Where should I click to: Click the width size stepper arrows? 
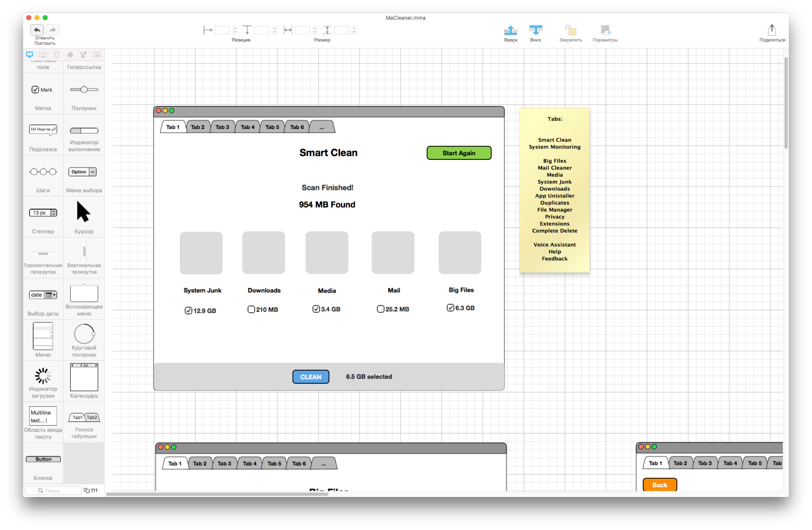(315, 30)
